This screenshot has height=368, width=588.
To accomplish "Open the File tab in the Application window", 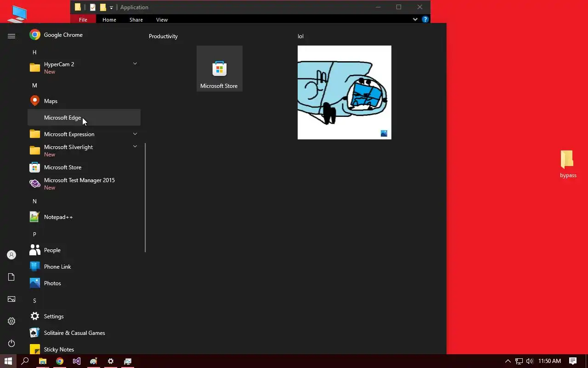I will [83, 20].
